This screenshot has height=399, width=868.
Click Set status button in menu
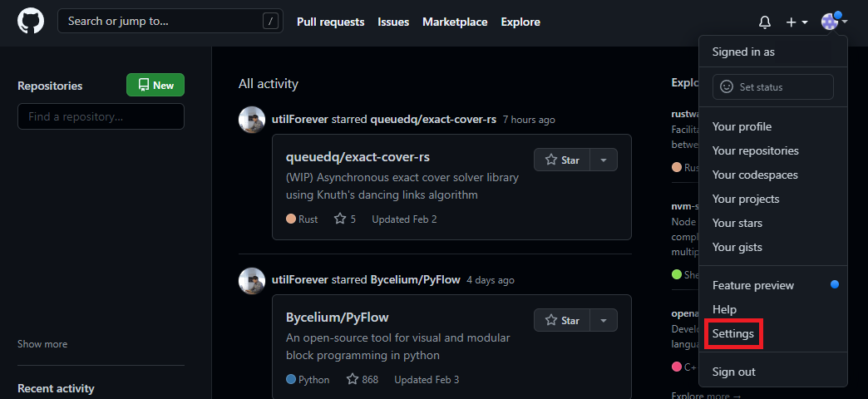pyautogui.click(x=772, y=87)
